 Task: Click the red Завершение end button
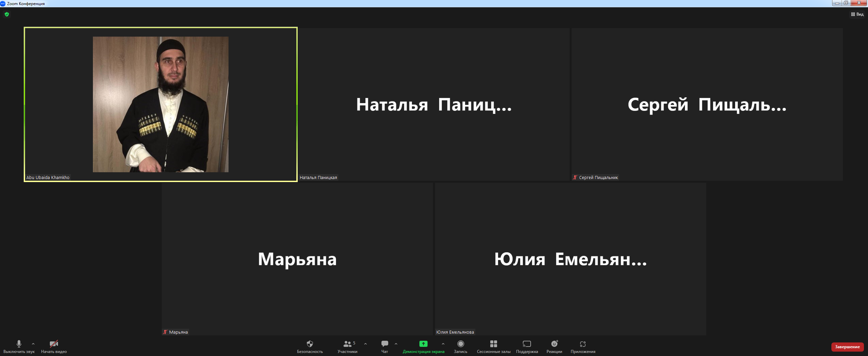tap(847, 347)
